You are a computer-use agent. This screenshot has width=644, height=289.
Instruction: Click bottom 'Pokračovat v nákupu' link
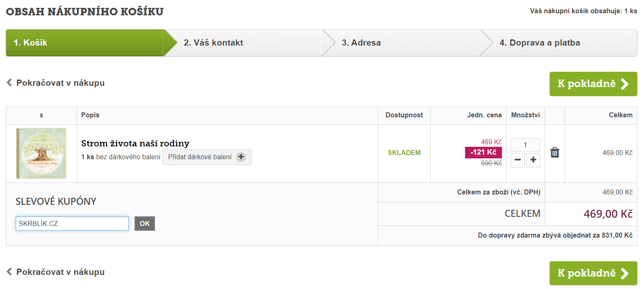[x=60, y=272]
